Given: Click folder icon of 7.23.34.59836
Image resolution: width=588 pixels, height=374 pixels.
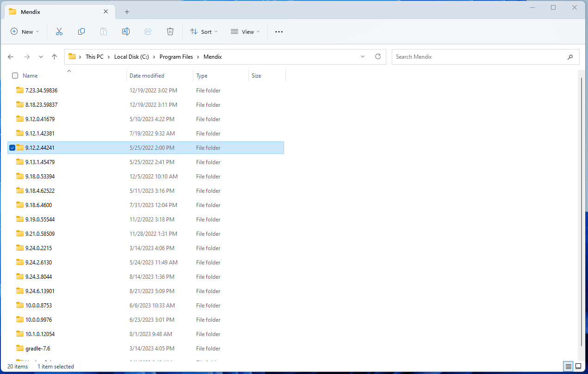Looking at the screenshot, I should pyautogui.click(x=19, y=90).
